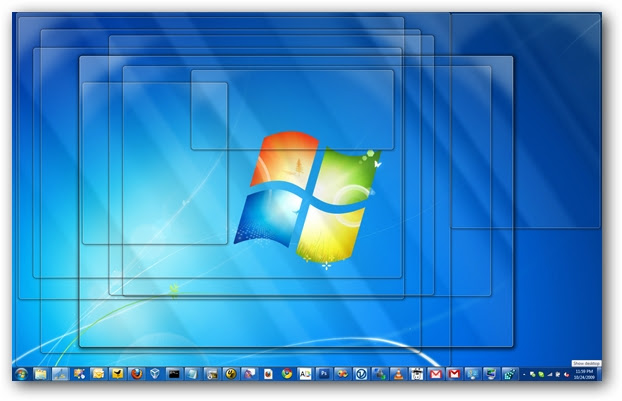Show hidden system tray icons arrow
Image resolution: width=622 pixels, height=401 pixels.
point(524,374)
